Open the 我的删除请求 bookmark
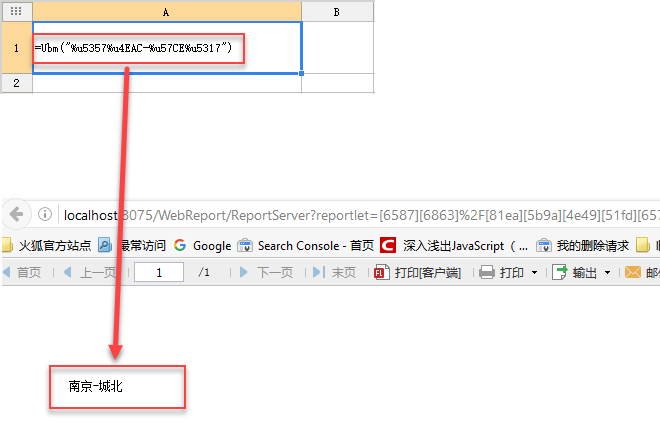 click(x=583, y=245)
